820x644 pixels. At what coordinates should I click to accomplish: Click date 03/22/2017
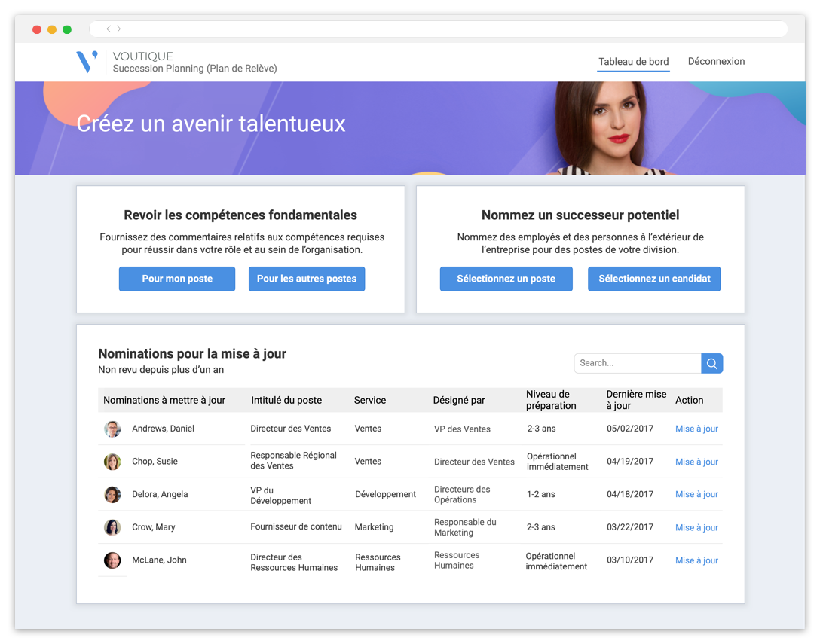pyautogui.click(x=630, y=527)
